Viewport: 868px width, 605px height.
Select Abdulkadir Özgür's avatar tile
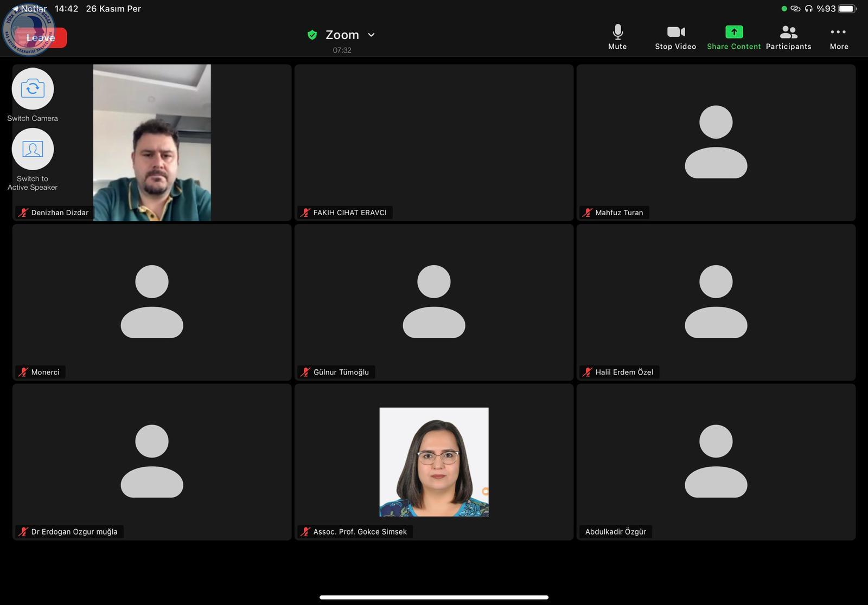[716, 461]
